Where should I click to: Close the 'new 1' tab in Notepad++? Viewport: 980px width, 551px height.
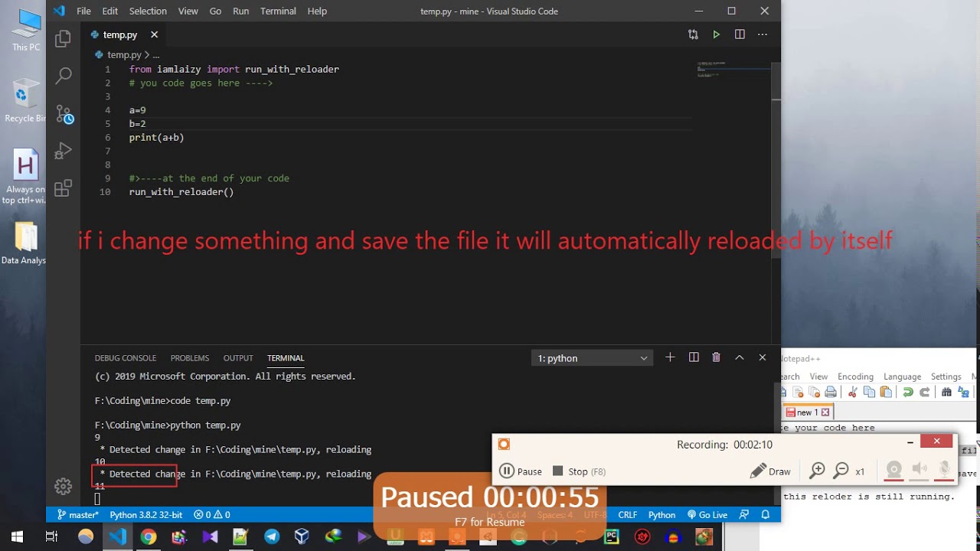[x=825, y=412]
